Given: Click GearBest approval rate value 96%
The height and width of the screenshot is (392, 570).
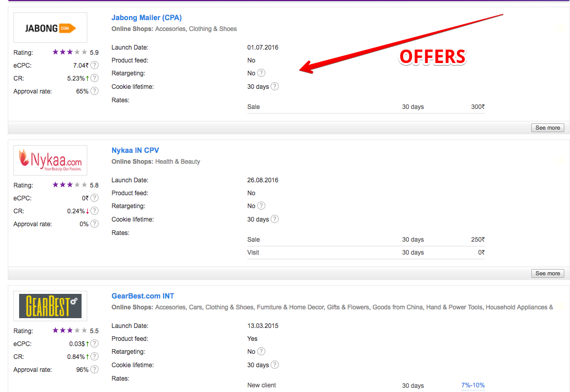Looking at the screenshot, I should click(x=82, y=369).
